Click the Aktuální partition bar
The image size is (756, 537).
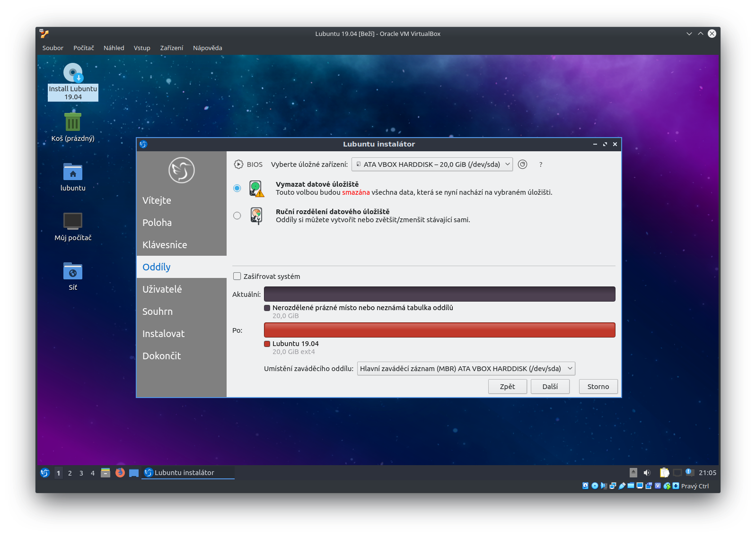tap(440, 294)
